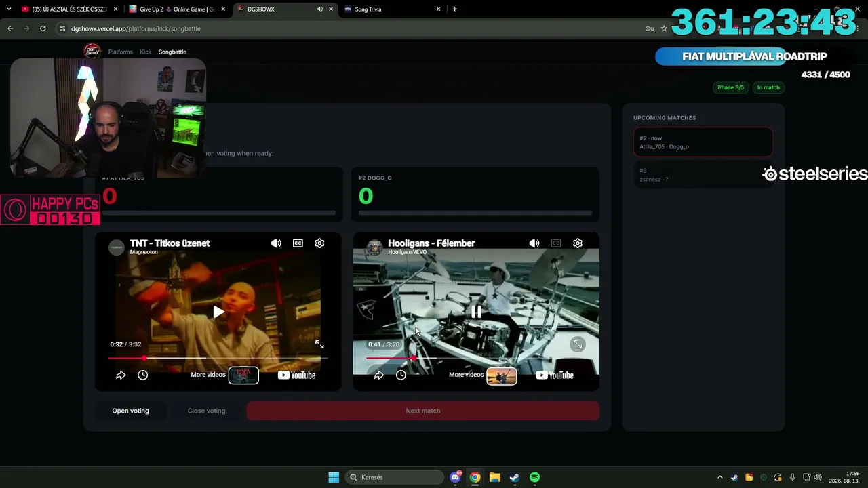The image size is (868, 488).
Task: Seek in the TNT video progress bar
Action: point(218,358)
